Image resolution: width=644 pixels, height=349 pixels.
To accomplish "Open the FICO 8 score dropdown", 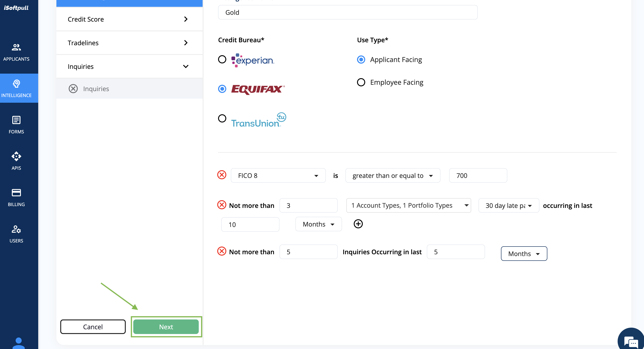I will 278,176.
